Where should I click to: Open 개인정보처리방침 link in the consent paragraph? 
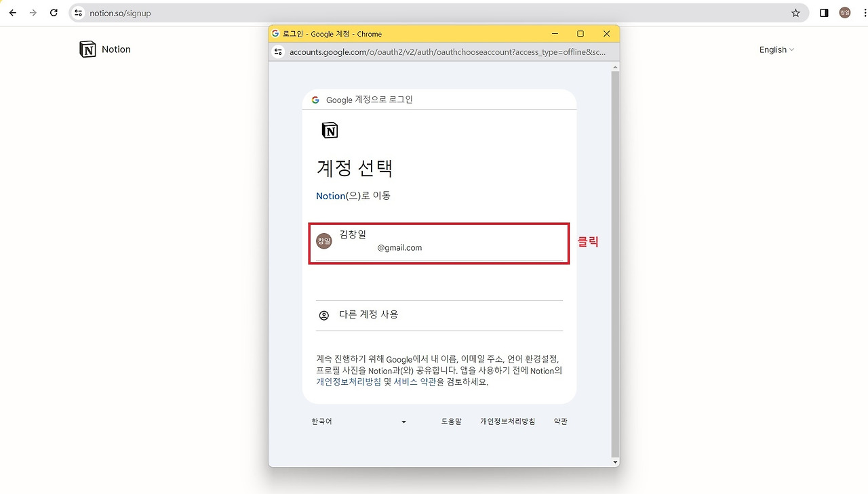pyautogui.click(x=349, y=382)
